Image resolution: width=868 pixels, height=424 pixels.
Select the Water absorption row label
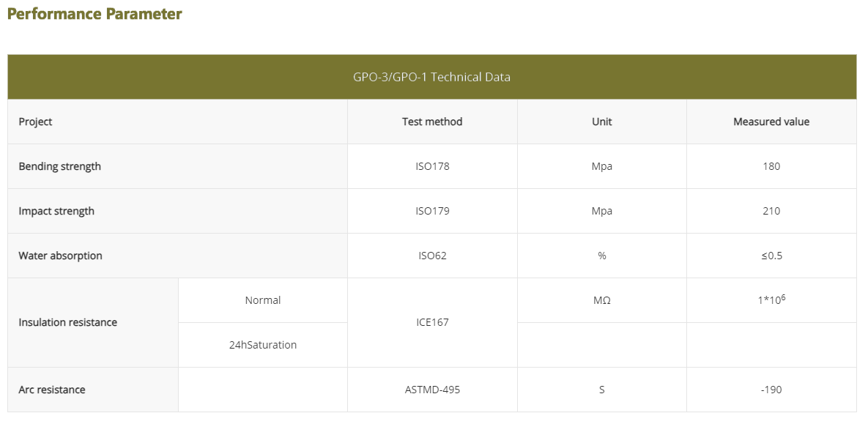(x=60, y=256)
